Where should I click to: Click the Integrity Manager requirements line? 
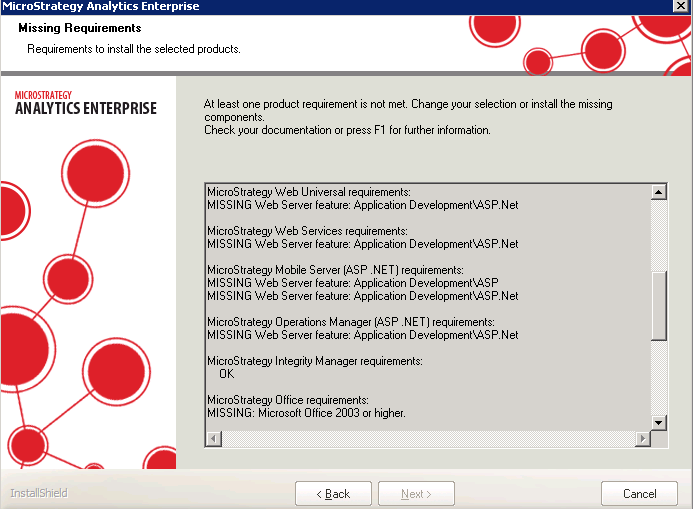click(314, 360)
